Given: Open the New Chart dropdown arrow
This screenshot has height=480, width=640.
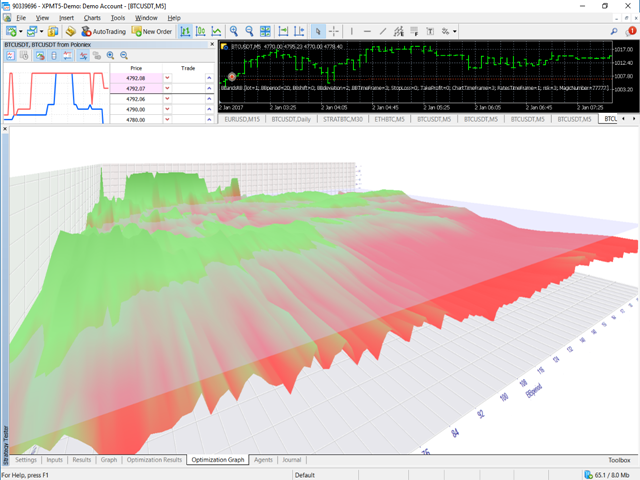Looking at the screenshot, I should pyautogui.click(x=20, y=31).
